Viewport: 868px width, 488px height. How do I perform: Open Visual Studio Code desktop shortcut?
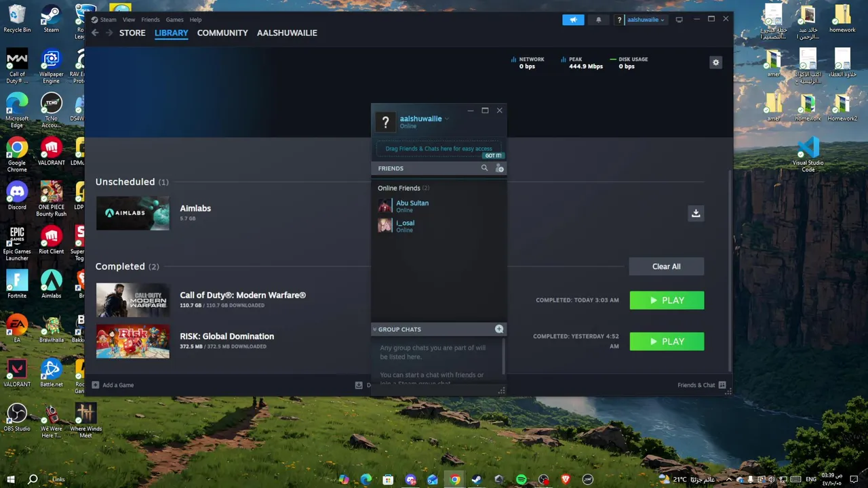tap(808, 155)
